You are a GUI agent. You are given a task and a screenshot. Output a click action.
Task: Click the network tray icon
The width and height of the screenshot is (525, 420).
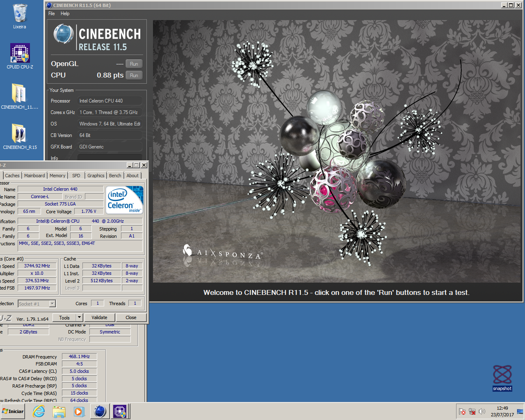(472, 411)
